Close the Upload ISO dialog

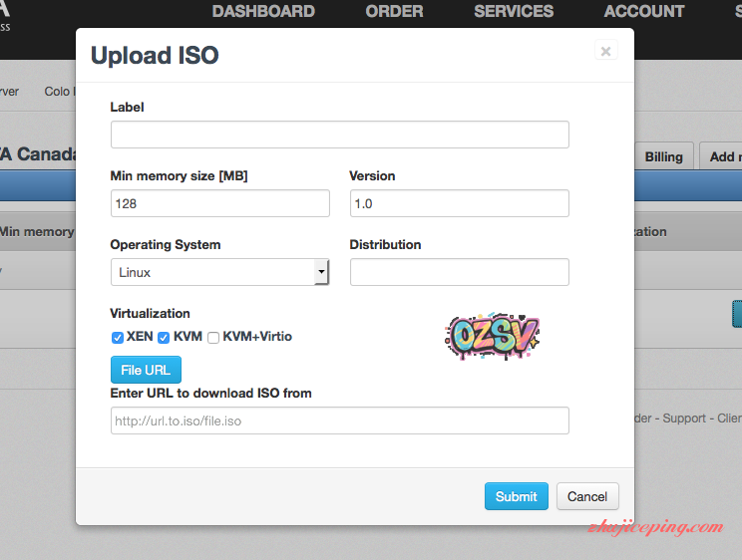pyautogui.click(x=605, y=52)
